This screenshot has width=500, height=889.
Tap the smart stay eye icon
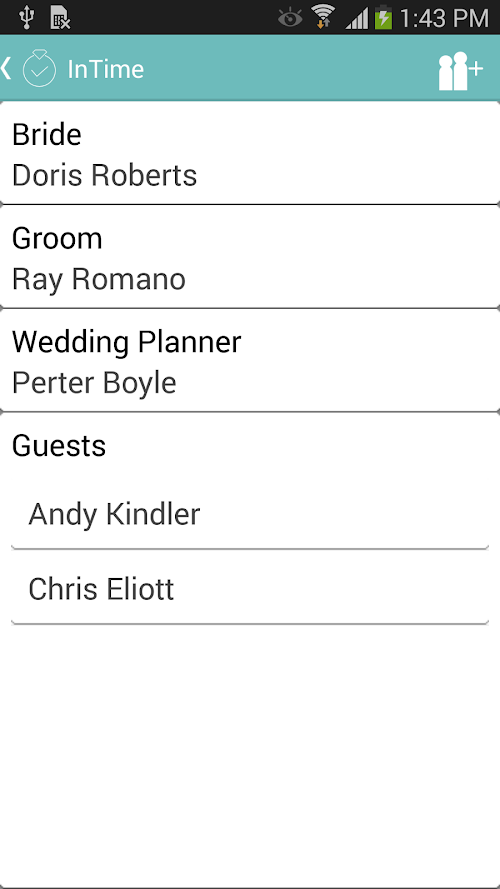(x=290, y=18)
